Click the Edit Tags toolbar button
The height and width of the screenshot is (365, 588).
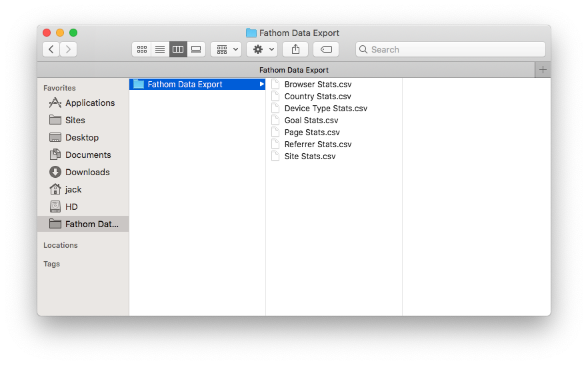pyautogui.click(x=326, y=49)
